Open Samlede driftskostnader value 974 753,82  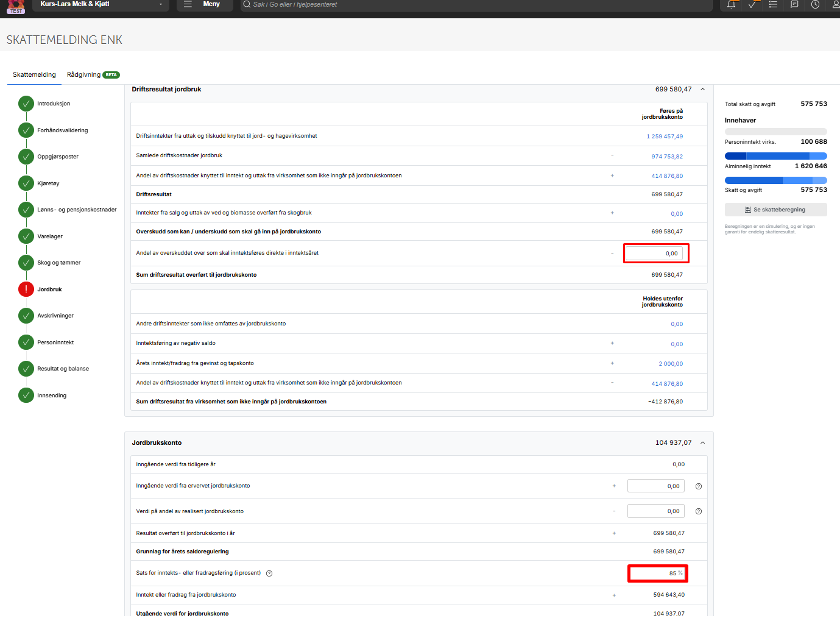click(x=667, y=157)
